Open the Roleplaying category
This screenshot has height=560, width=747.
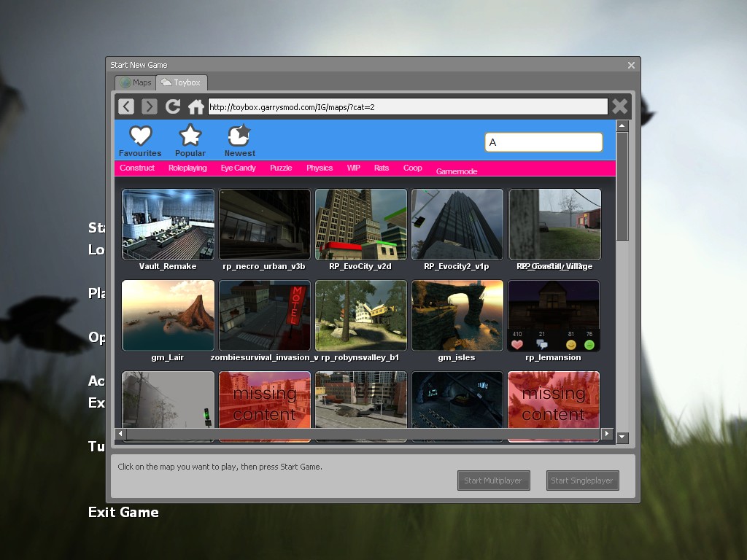click(187, 168)
